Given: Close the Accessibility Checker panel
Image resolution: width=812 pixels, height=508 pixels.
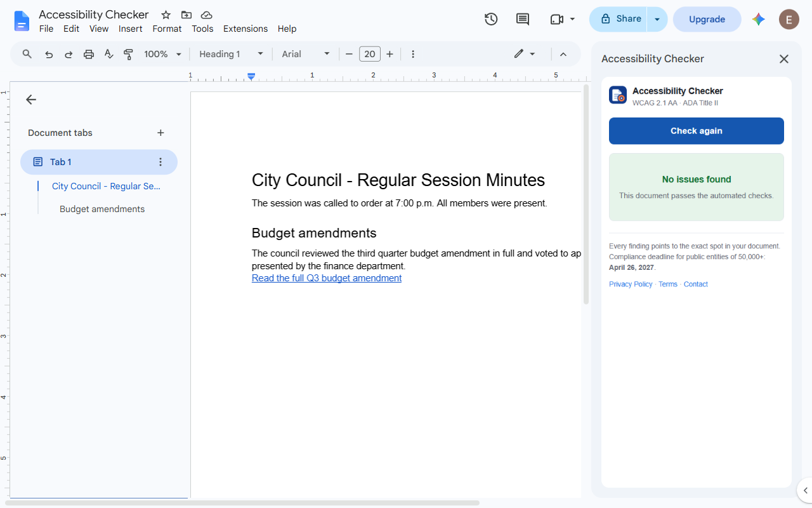Looking at the screenshot, I should point(784,59).
